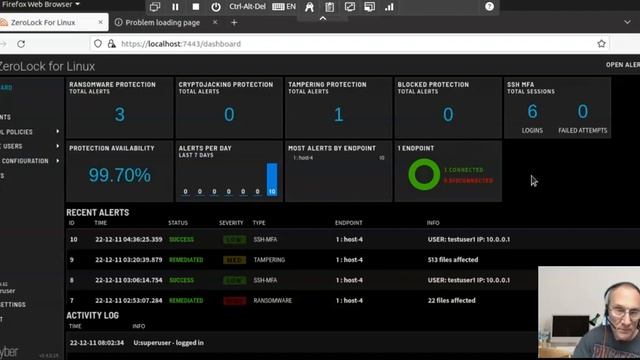
Task: Click the Severity column header
Action: (x=231, y=223)
